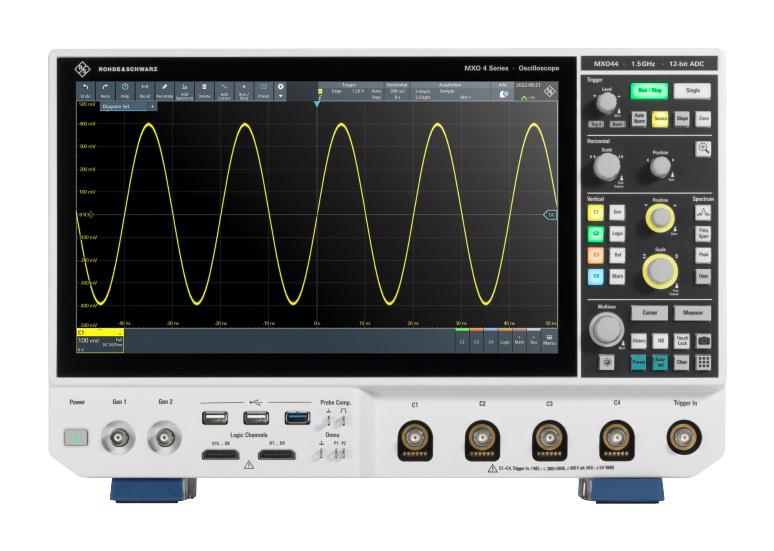Open the Trigger settings panel in header
Image resolution: width=774 pixels, height=551 pixels.
349,91
